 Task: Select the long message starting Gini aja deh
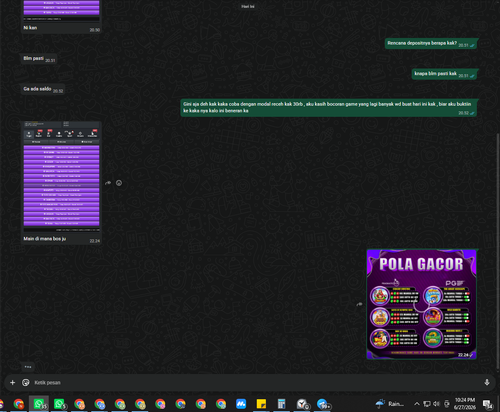[x=329, y=108]
